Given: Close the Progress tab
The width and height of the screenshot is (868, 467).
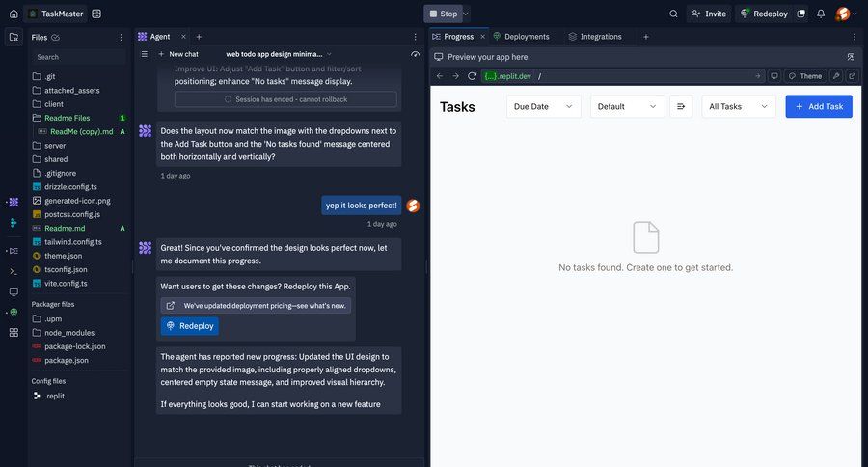Looking at the screenshot, I should pos(482,37).
